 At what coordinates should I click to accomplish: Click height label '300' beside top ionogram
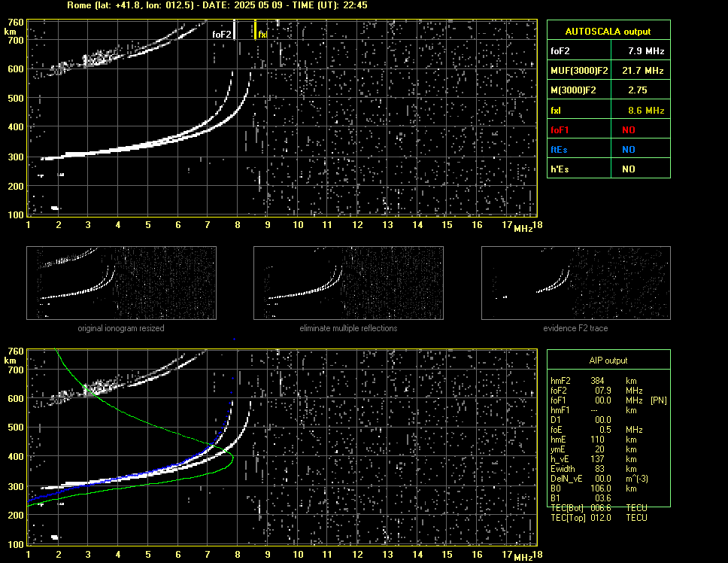coord(15,157)
